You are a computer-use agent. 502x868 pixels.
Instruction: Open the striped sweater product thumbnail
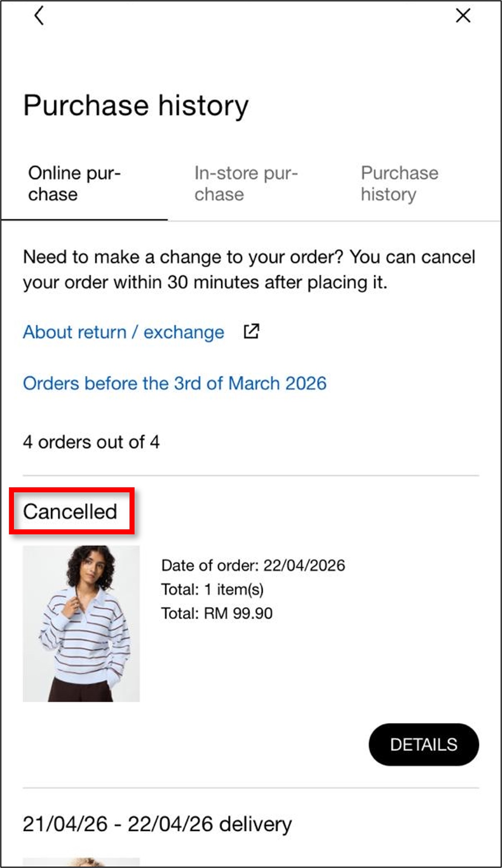81,623
